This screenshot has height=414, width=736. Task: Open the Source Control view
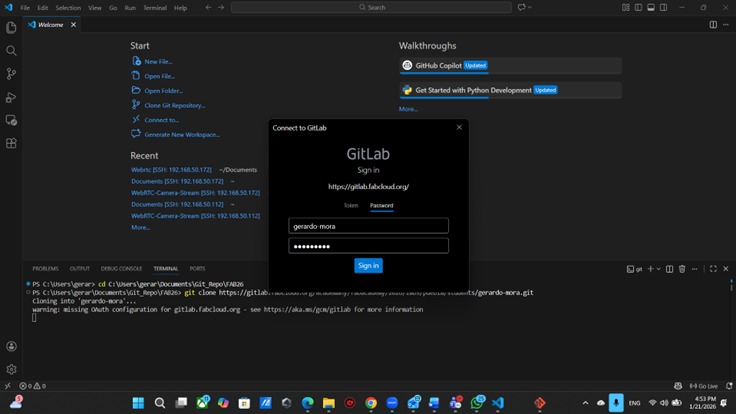tap(11, 74)
